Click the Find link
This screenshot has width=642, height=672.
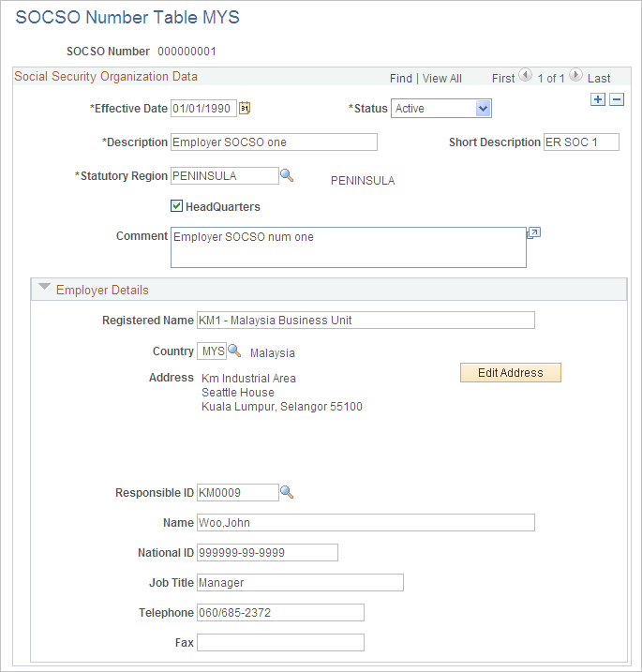point(401,79)
